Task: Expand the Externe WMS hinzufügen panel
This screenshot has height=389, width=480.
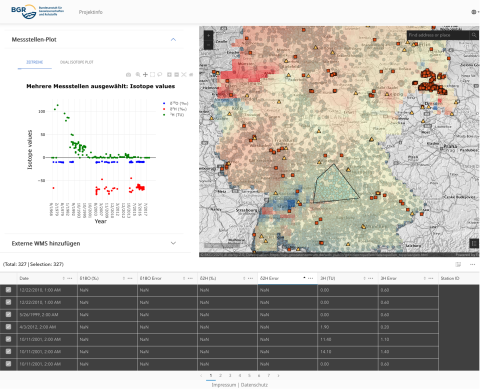Action: [x=173, y=243]
